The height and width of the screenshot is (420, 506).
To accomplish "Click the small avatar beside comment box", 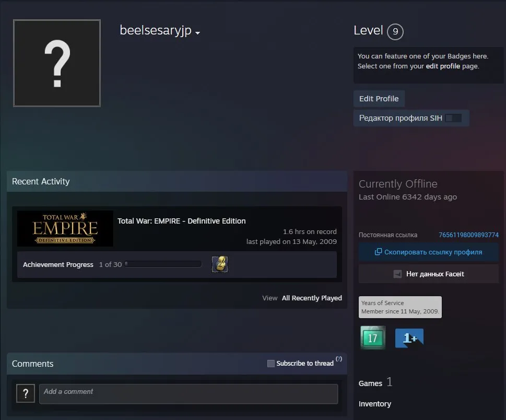I will click(x=26, y=393).
